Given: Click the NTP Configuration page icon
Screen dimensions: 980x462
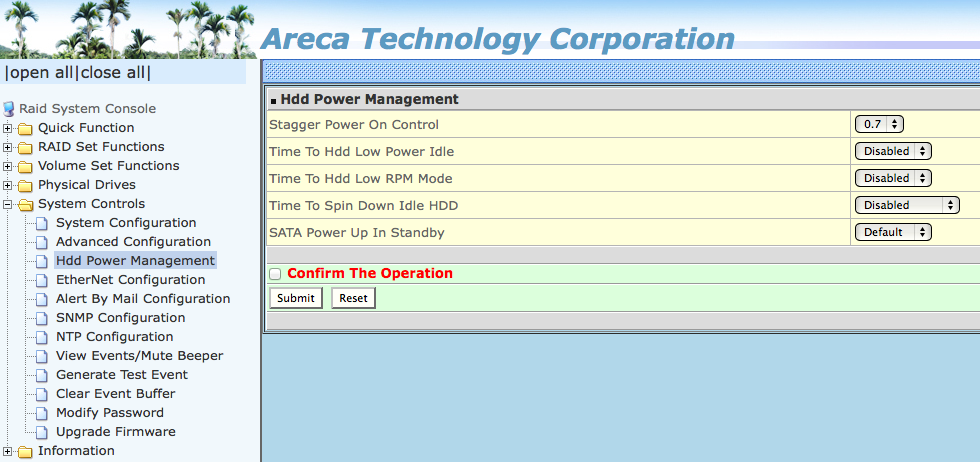Looking at the screenshot, I should (42, 337).
